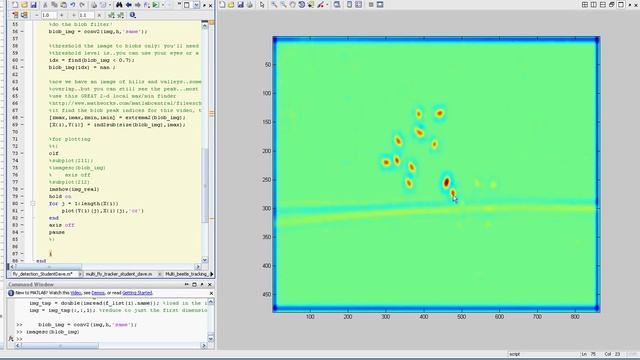The width and height of the screenshot is (640, 360).
Task: Click Open file icon in figure toolbar
Action: tap(231, 4)
